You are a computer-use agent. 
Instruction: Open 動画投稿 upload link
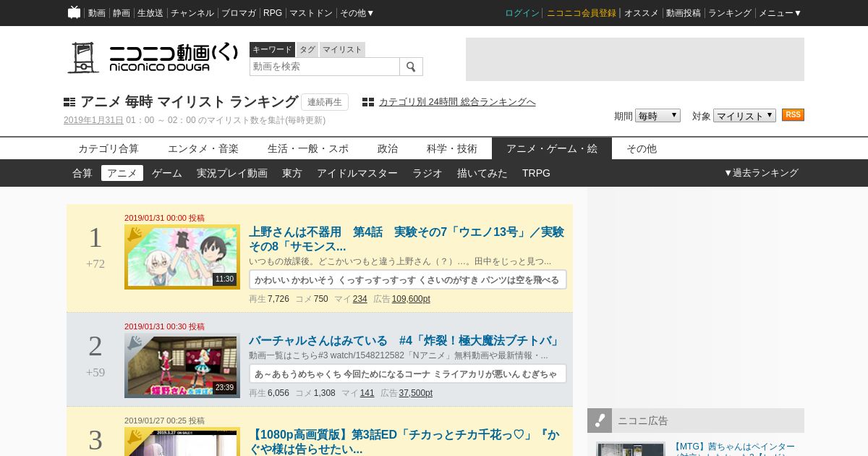(684, 13)
